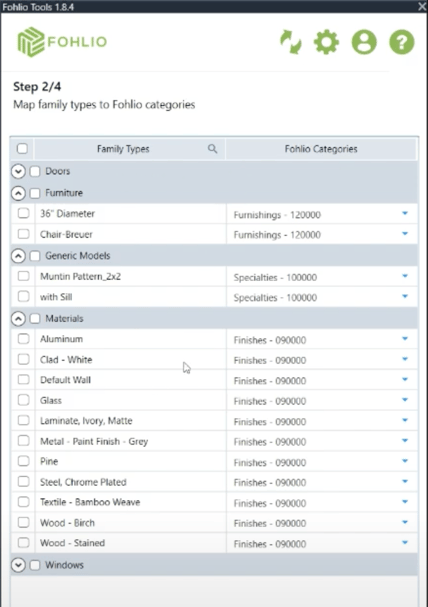This screenshot has height=607, width=428.
Task: Check the Muntin Pattern_2x2 checkbox
Action: (24, 276)
